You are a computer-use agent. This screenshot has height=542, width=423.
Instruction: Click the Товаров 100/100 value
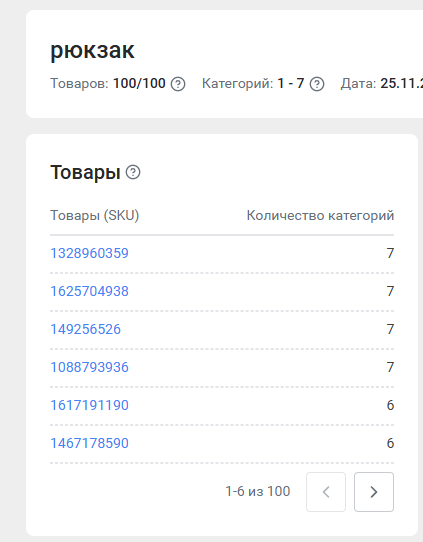[139, 83]
